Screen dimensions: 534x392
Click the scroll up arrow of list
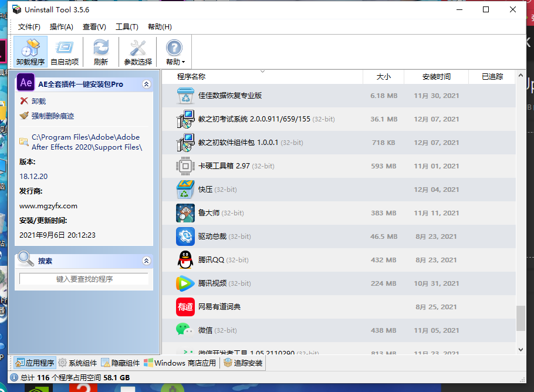pyautogui.click(x=521, y=75)
